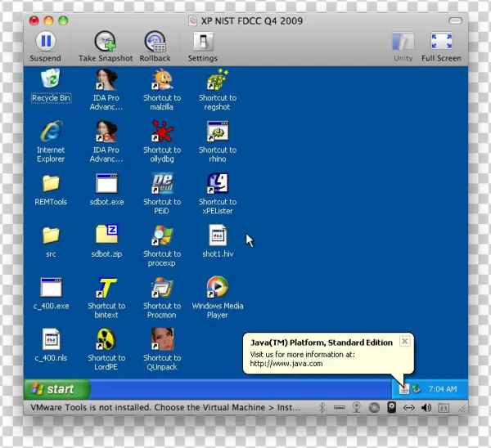Image resolution: width=491 pixels, height=448 pixels.
Task: Click the toolbar toggle pill button
Action: pyautogui.click(x=455, y=20)
